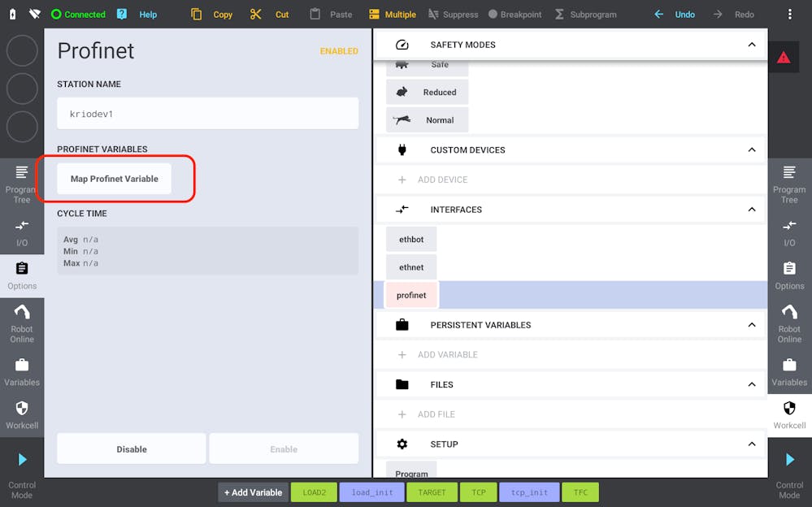Click the Redo arrow
The image size is (812, 507).
717,15
